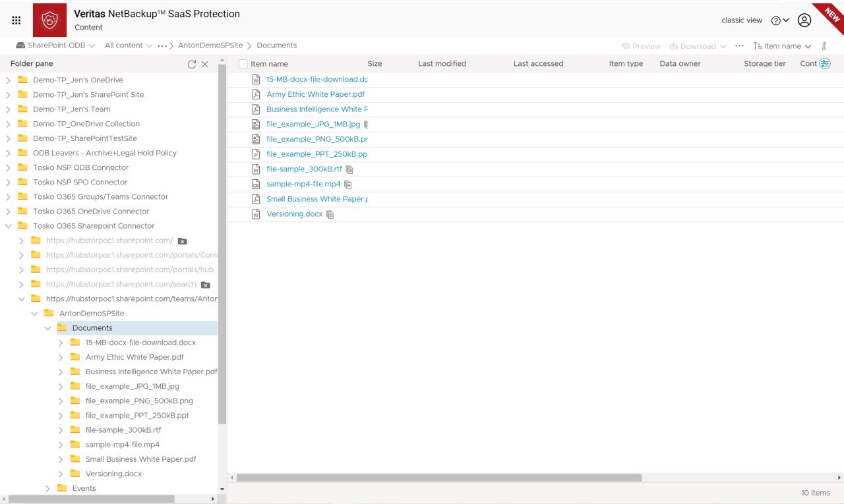Click the copy icon beside Versioning.docx
The width and height of the screenshot is (844, 504).
pos(330,215)
